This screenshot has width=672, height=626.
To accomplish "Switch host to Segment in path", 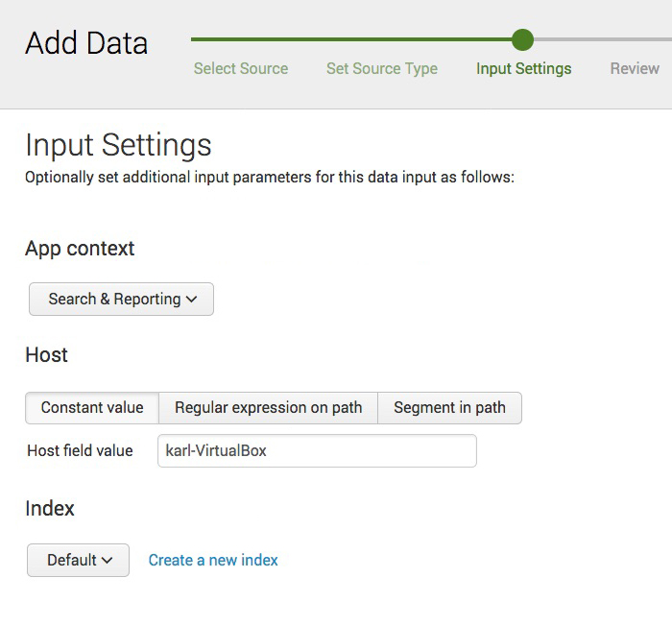I will click(x=449, y=407).
